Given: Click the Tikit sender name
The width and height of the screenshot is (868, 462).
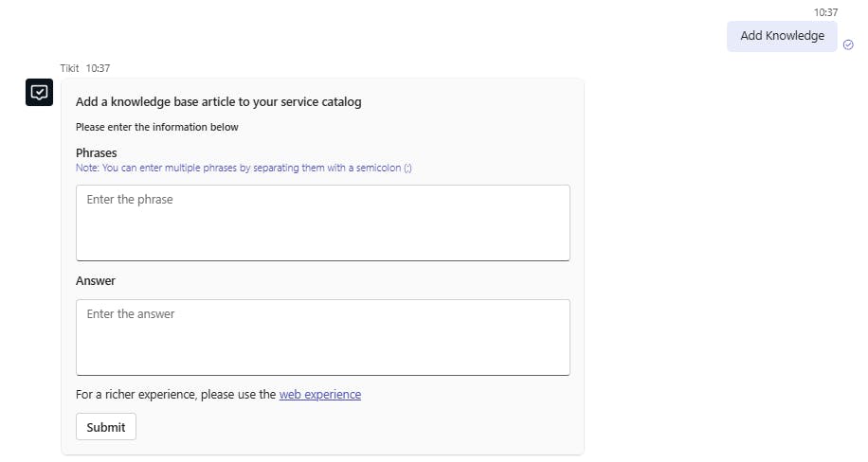Looking at the screenshot, I should pos(69,68).
